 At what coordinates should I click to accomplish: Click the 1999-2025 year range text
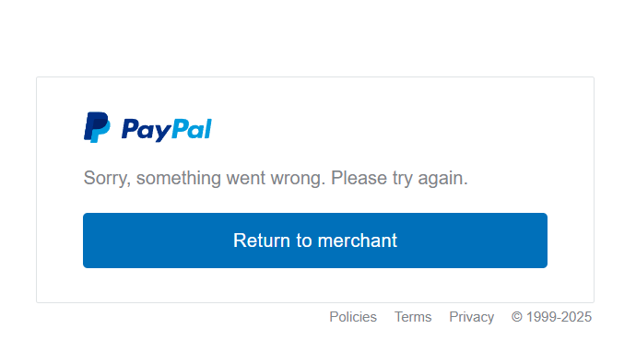(x=559, y=317)
